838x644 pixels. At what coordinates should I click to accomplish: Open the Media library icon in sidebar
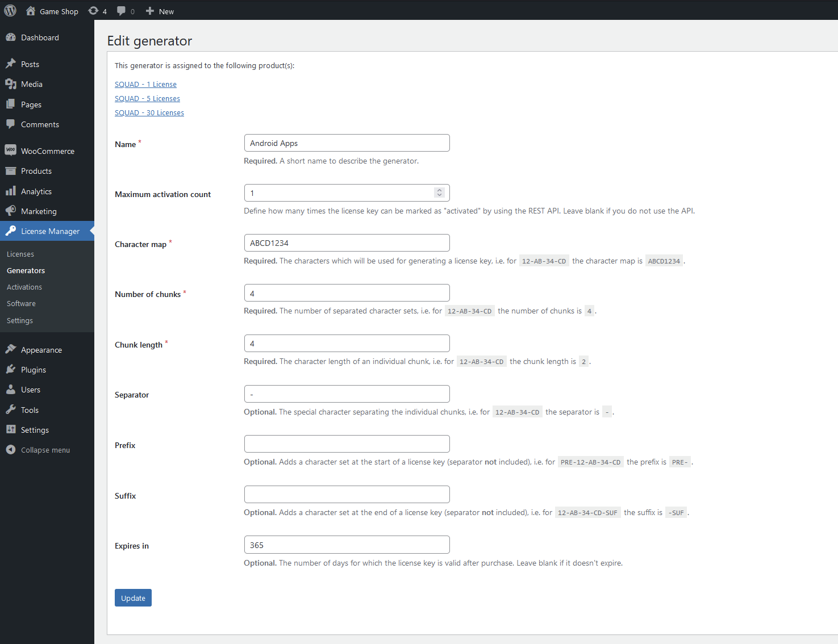[x=11, y=83]
